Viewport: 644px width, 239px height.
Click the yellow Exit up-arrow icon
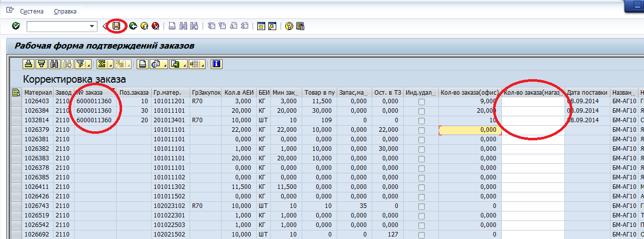click(144, 26)
